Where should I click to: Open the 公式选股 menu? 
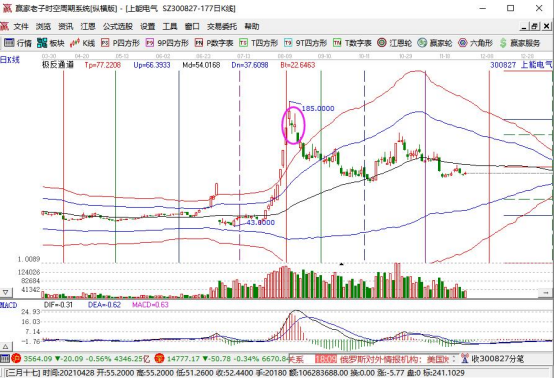[x=118, y=26]
